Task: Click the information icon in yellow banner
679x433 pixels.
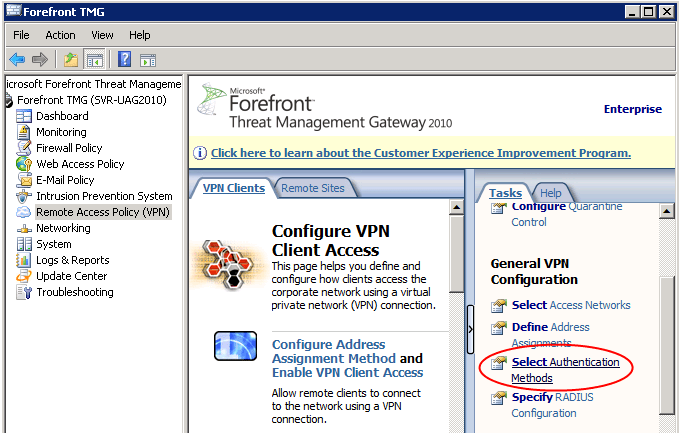Action: pos(200,153)
